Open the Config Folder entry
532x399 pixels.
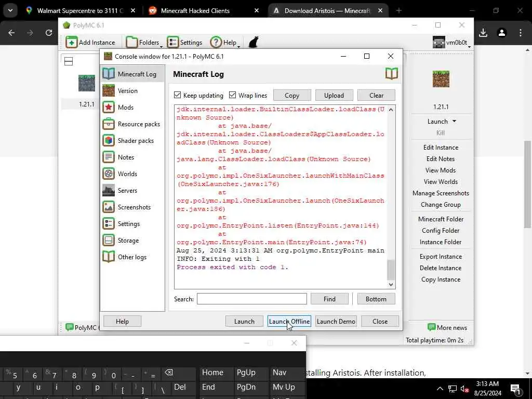coord(441,231)
